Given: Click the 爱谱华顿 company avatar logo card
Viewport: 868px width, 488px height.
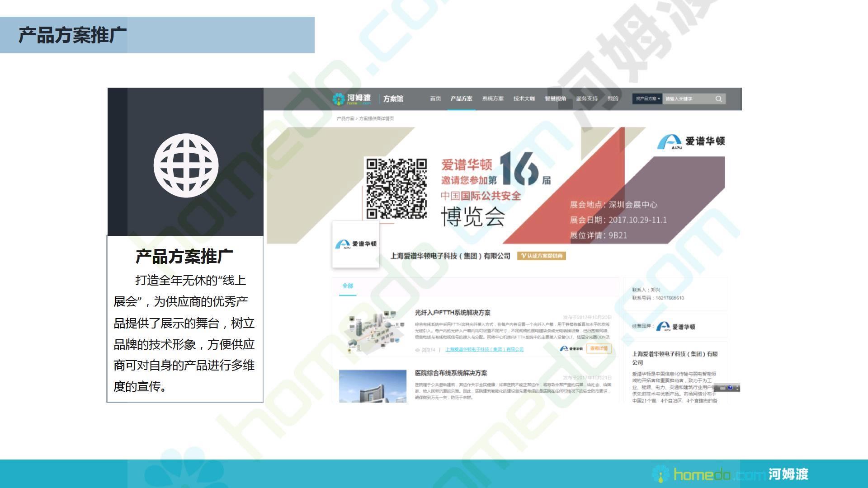Looking at the screenshot, I should click(x=356, y=244).
